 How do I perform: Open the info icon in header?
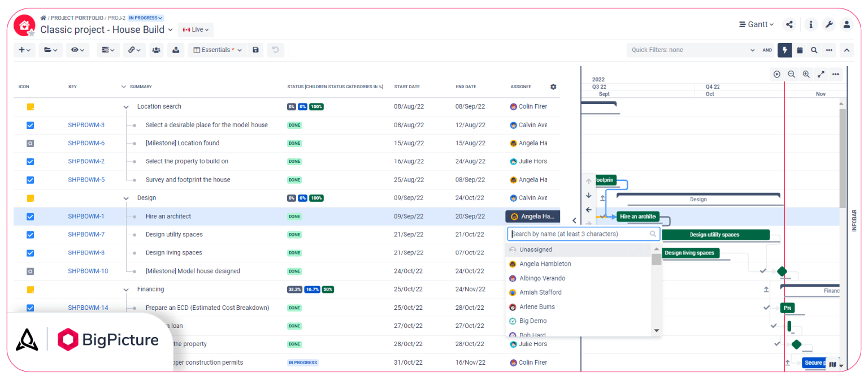pos(811,24)
